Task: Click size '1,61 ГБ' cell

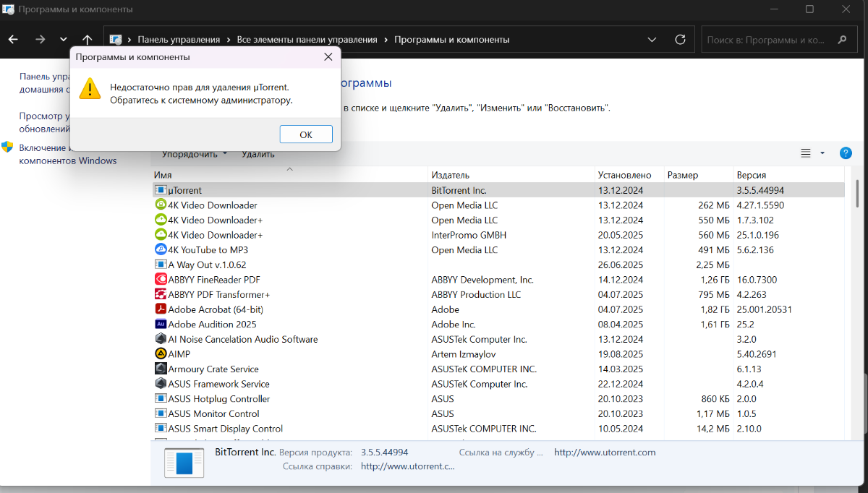Action: (x=715, y=325)
